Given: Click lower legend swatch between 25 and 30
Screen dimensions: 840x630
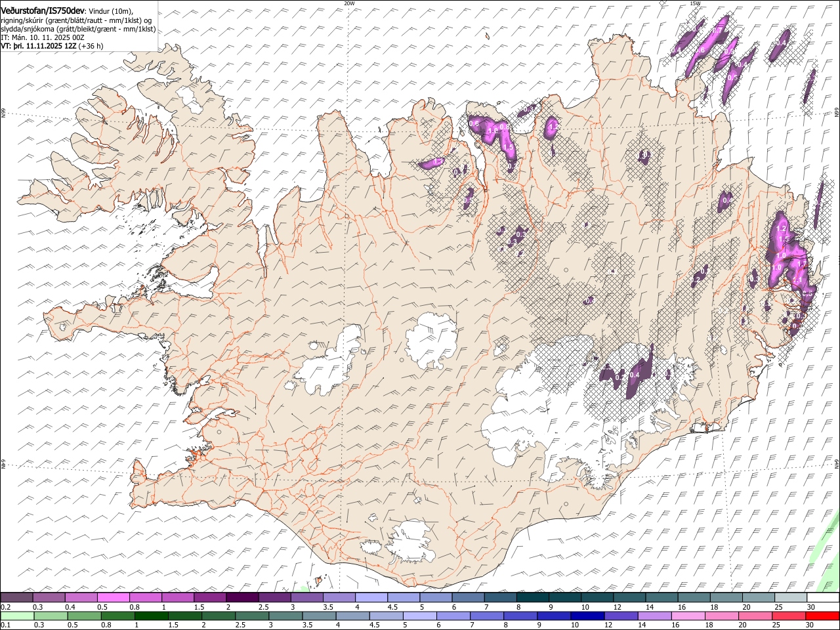Looking at the screenshot, I should click(x=789, y=616).
